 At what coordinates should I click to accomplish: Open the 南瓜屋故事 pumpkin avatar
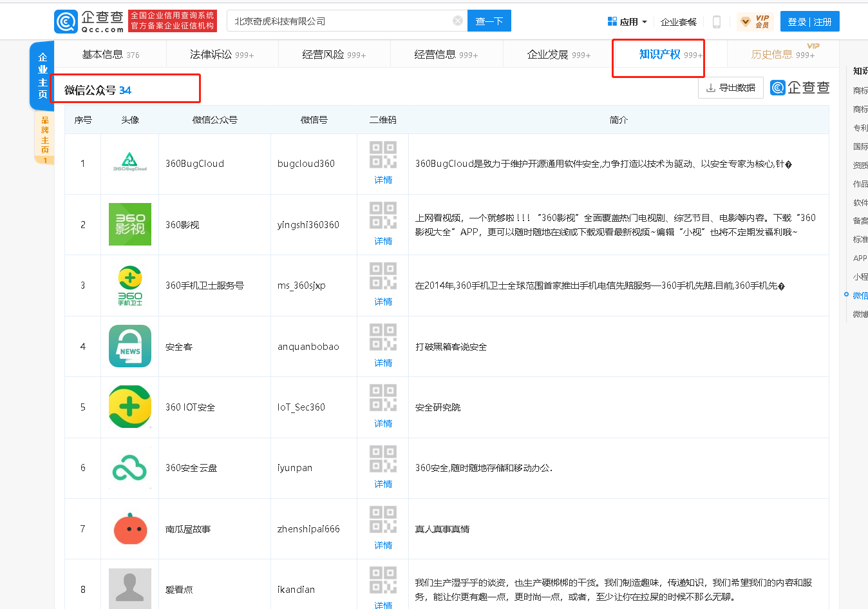[x=130, y=528]
